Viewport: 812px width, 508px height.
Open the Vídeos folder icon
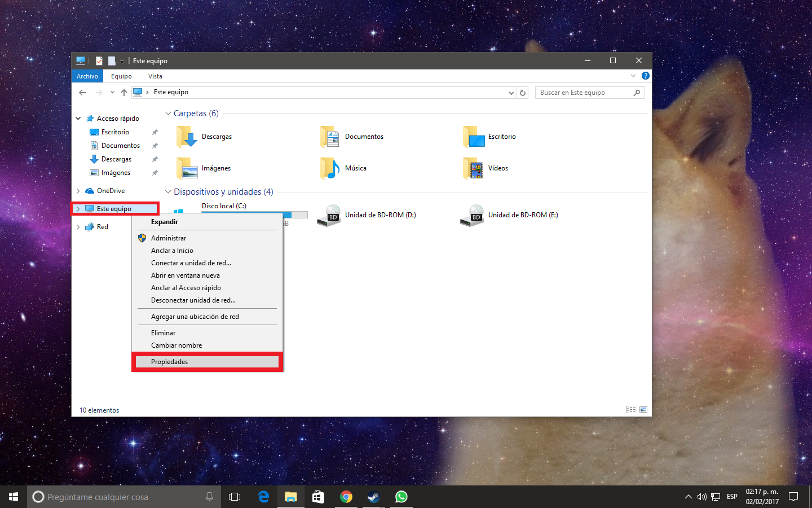(474, 168)
